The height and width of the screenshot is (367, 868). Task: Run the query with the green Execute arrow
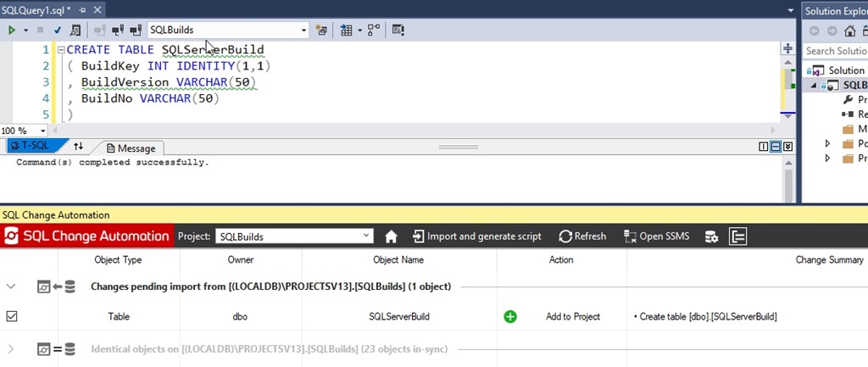[12, 30]
